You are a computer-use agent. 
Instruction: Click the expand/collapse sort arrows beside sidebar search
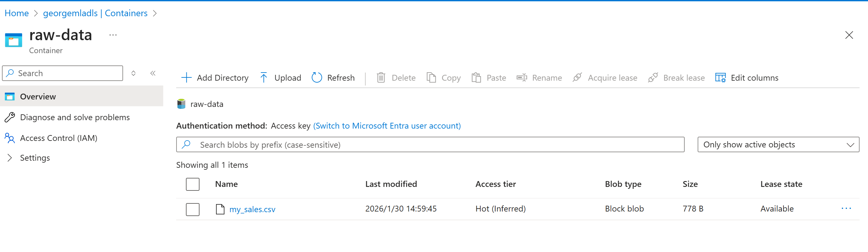point(133,73)
